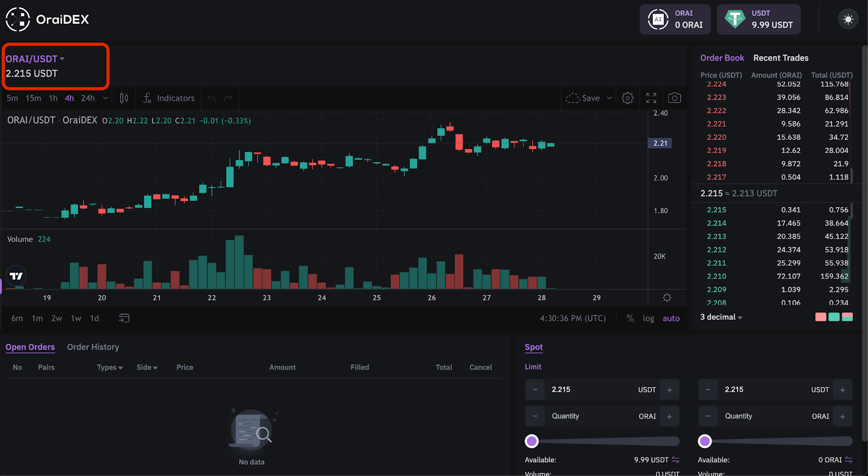Increase the buy quantity with plus button
Screen dimensions: 868x476
point(669,416)
